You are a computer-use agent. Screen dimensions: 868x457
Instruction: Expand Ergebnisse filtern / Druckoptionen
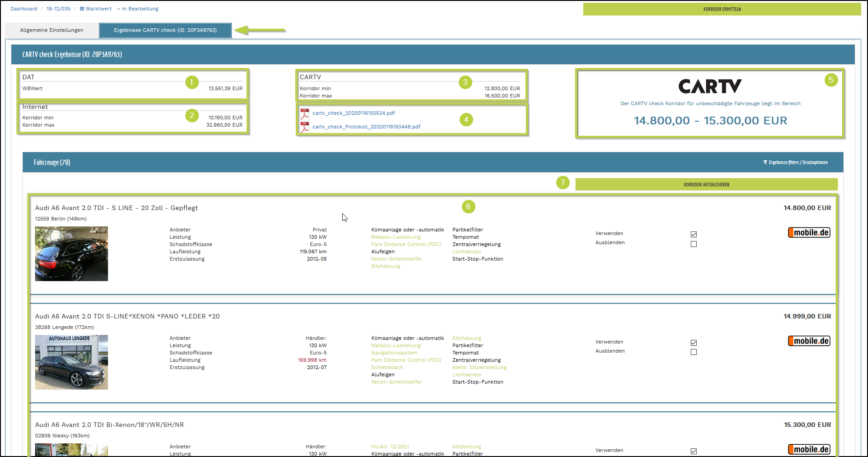click(x=798, y=163)
